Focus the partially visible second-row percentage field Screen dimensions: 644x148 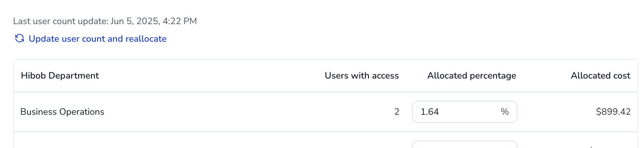click(464, 144)
